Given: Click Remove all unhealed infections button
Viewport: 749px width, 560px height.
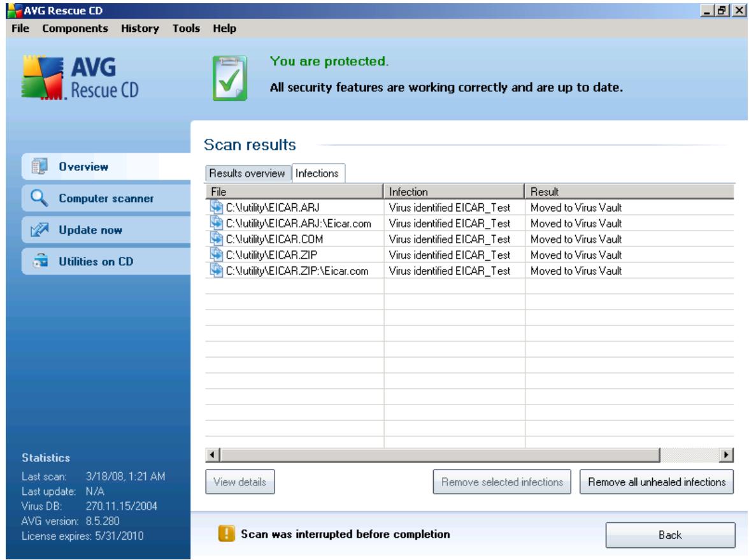Looking at the screenshot, I should [x=657, y=482].
